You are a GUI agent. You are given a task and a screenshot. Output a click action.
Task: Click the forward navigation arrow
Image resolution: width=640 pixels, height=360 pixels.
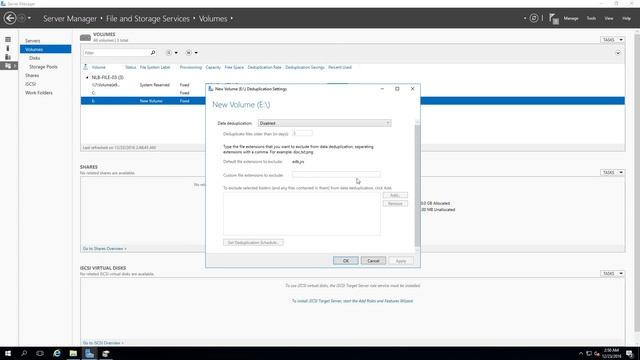22,18
